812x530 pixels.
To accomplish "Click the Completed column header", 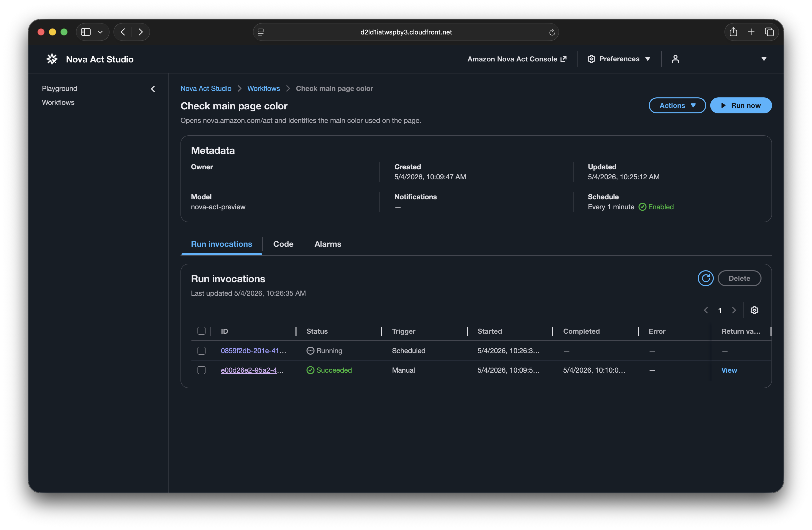I will click(581, 331).
